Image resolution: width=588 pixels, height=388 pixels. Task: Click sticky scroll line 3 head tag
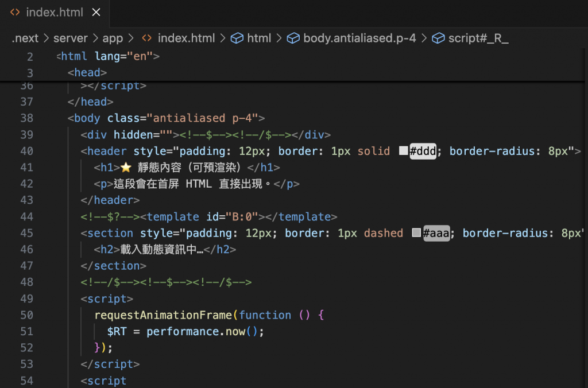(x=87, y=72)
